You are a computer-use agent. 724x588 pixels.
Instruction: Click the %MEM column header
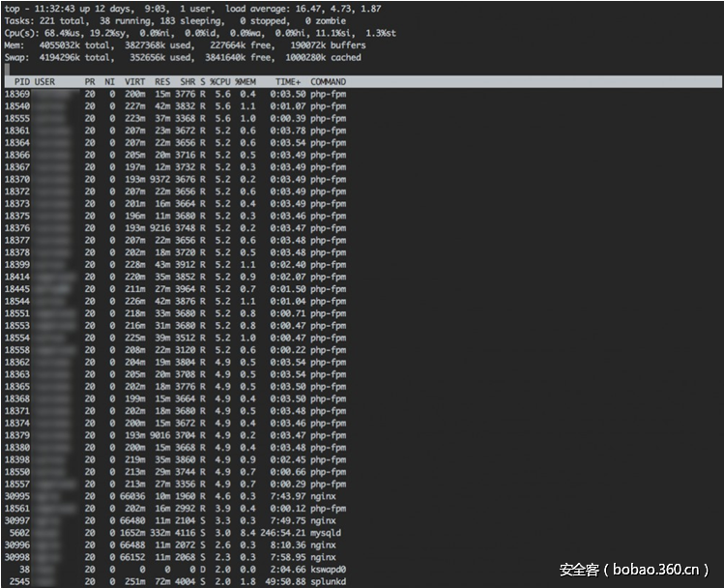click(x=246, y=82)
